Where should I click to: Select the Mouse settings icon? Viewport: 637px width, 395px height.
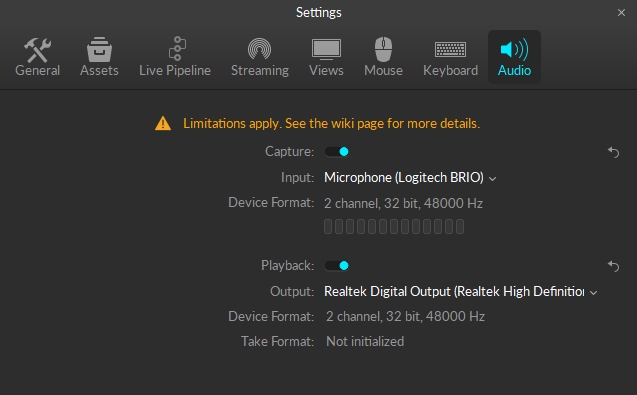(383, 49)
